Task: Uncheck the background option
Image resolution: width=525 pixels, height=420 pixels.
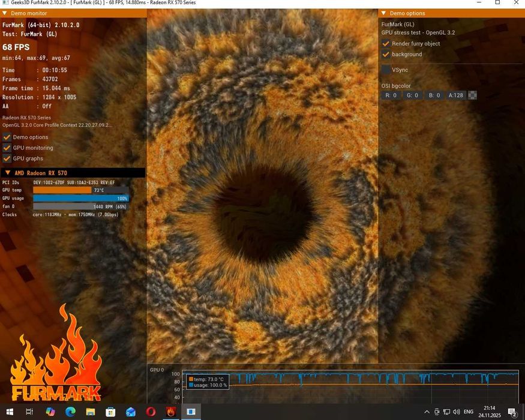Action: 386,54
